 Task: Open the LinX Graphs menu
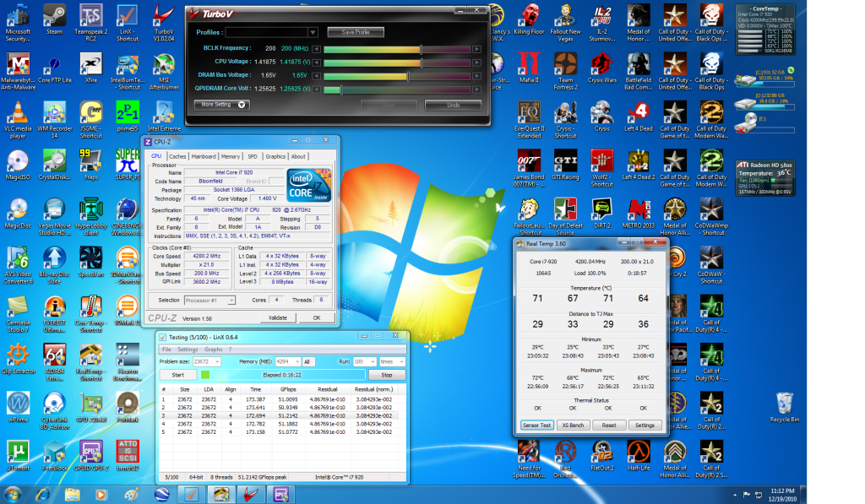point(214,350)
